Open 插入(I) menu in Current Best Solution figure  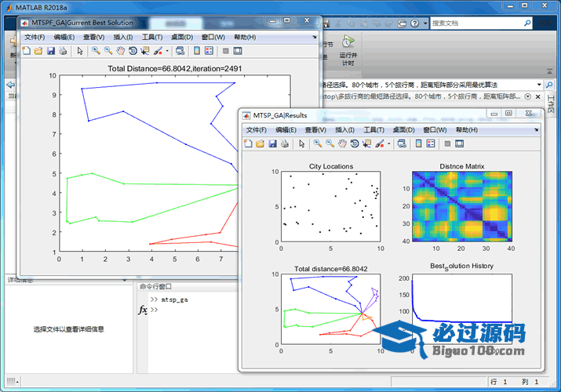coord(123,37)
